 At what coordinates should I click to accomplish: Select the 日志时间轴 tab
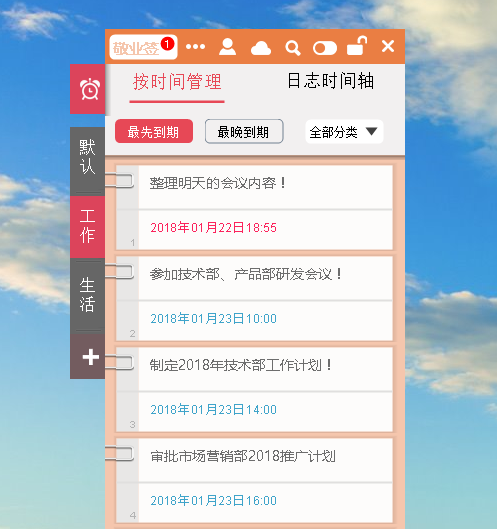pyautogui.click(x=330, y=81)
